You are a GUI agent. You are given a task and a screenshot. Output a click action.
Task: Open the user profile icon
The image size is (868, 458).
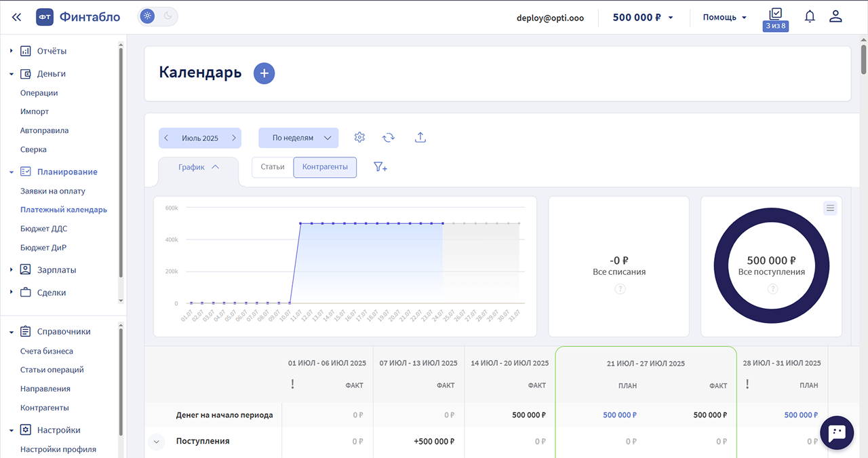[x=835, y=17]
